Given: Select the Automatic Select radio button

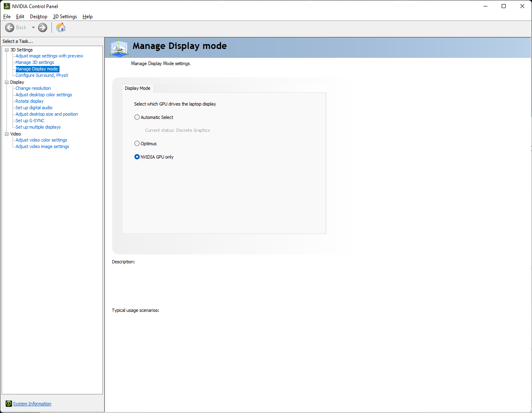Looking at the screenshot, I should pyautogui.click(x=137, y=117).
